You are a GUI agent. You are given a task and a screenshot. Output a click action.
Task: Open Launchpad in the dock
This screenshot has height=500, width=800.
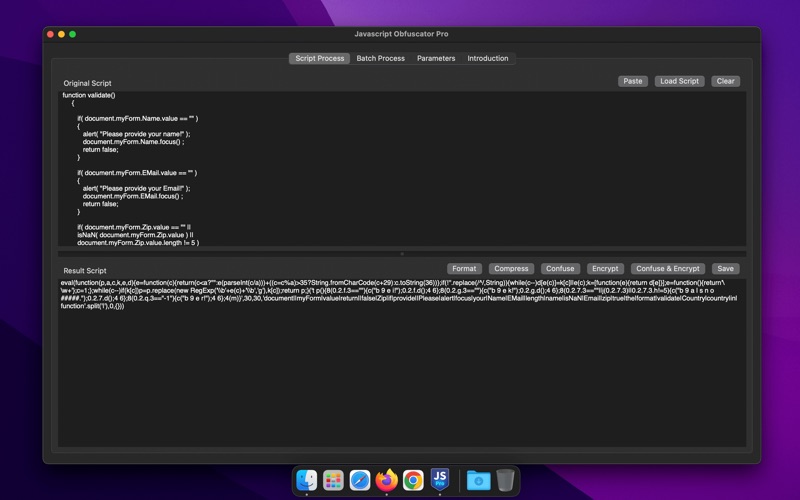point(333,480)
